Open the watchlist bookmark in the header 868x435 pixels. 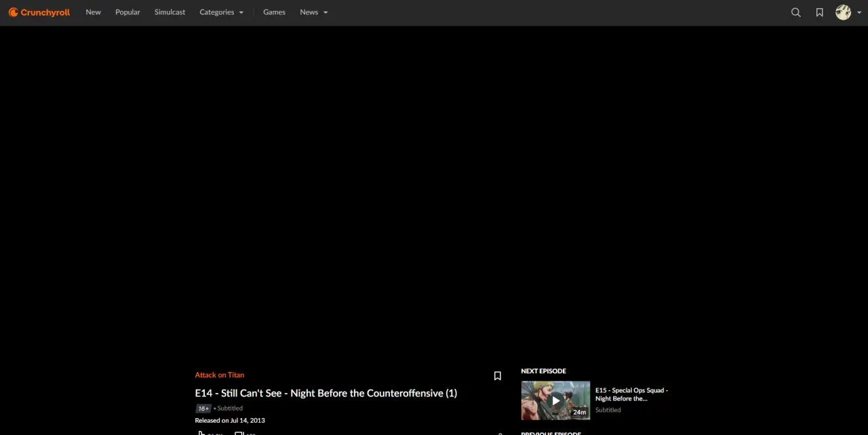tap(819, 12)
